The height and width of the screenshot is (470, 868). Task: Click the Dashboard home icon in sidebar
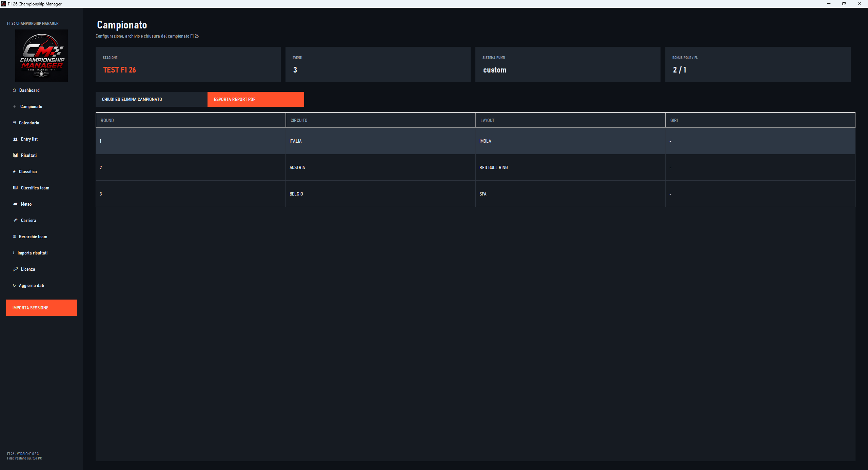14,90
